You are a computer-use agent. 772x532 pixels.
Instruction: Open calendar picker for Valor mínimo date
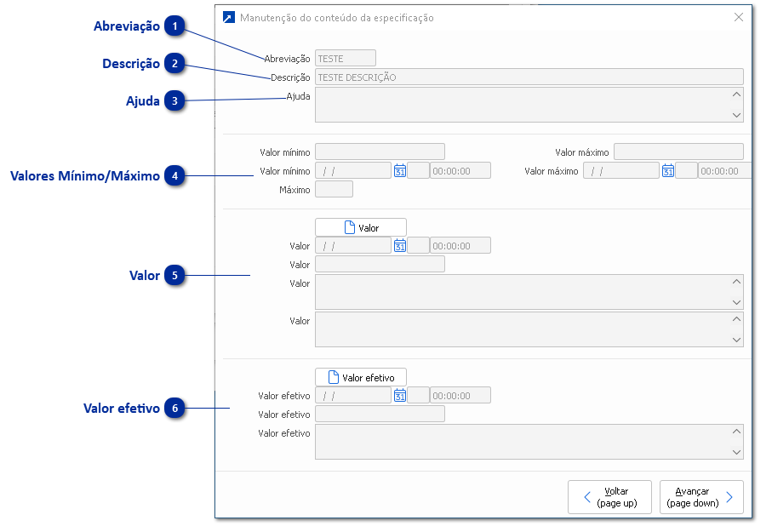click(400, 171)
